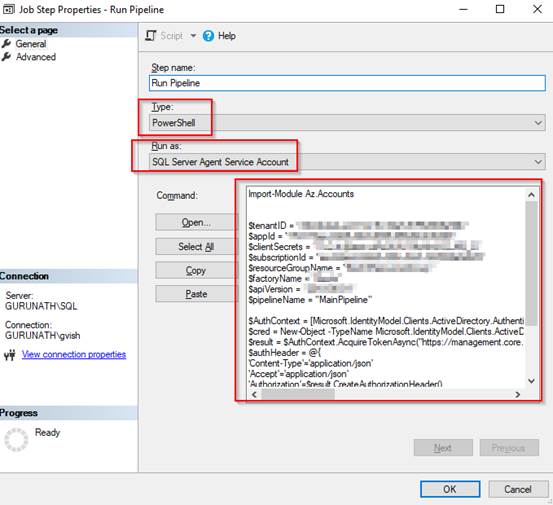Click the Job Step Properties window icon
553x505 pixels.
8,9
